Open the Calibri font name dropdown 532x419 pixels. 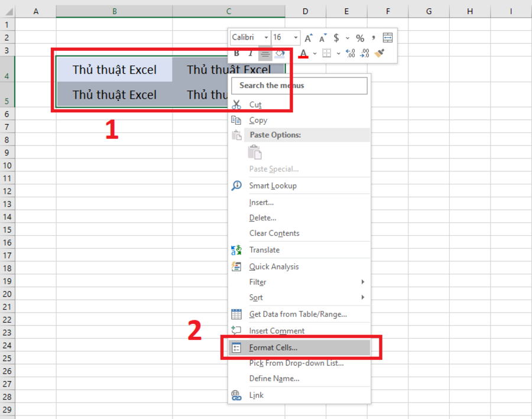pos(266,37)
